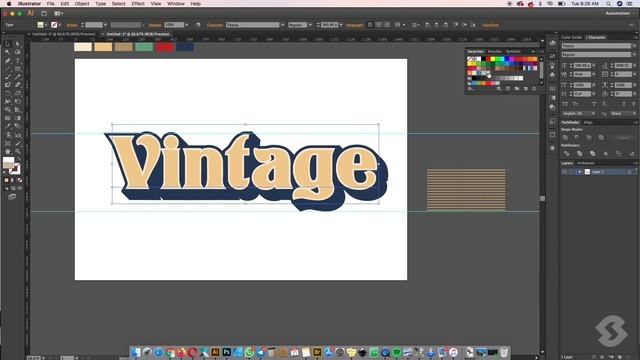This screenshot has height=360, width=640.
Task: Select the Type tool in toolbox
Action: [18, 60]
